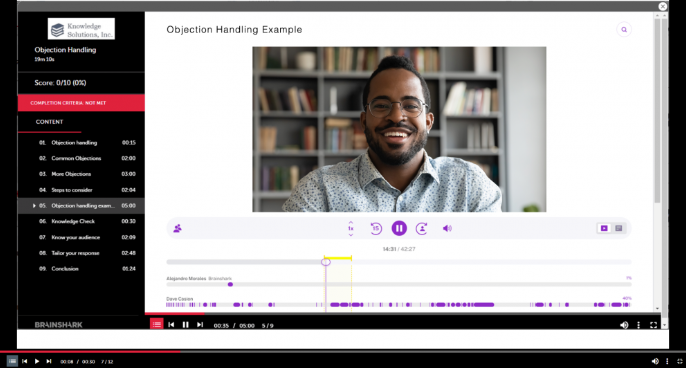The image size is (688, 370).
Task: Click the search magnifier icon
Action: (624, 30)
